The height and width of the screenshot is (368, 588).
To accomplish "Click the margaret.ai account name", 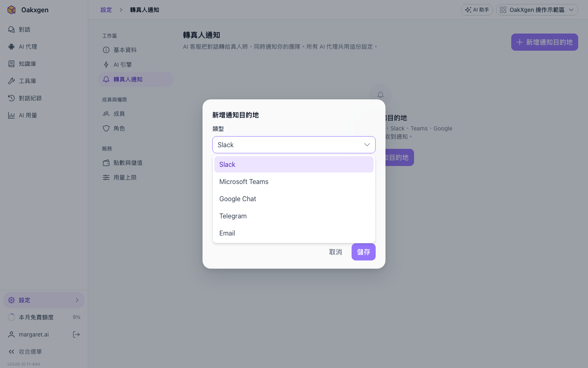I will pos(33,334).
